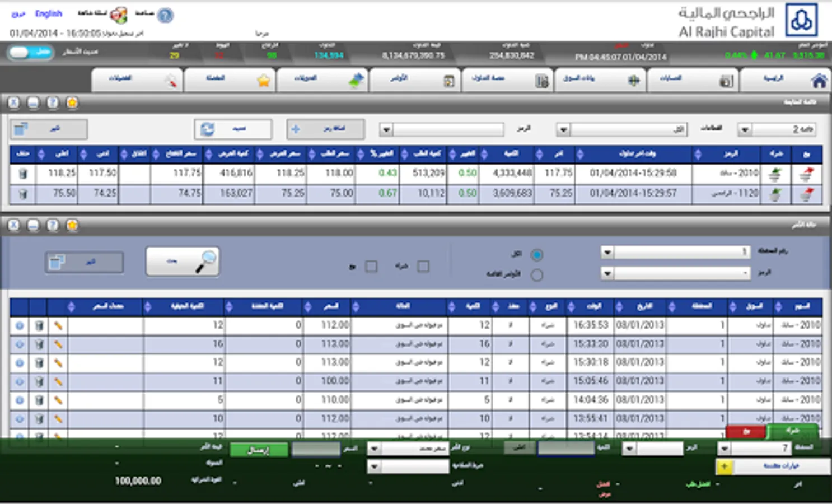The width and height of the screenshot is (832, 504).
Task: Minimize the watchlist panel
Action: tap(33, 103)
